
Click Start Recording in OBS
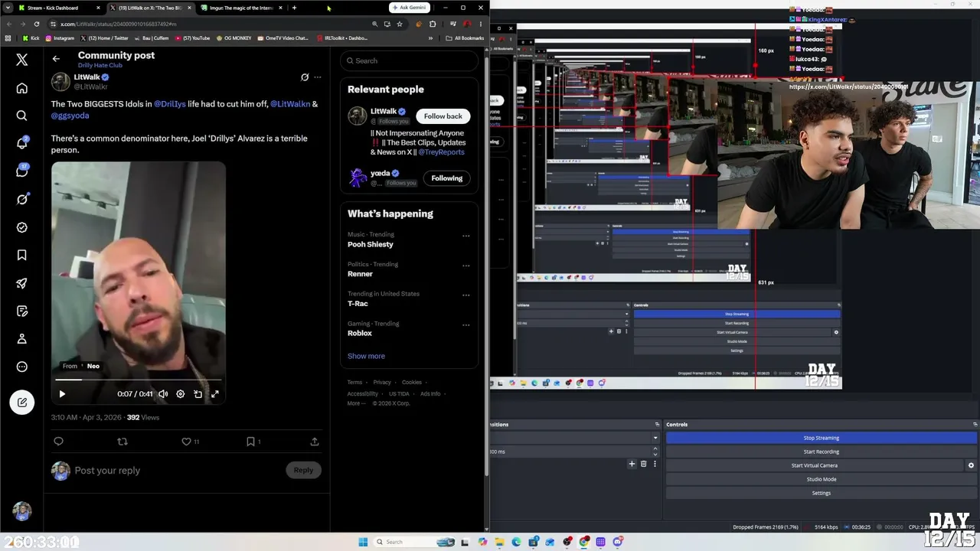tap(822, 452)
